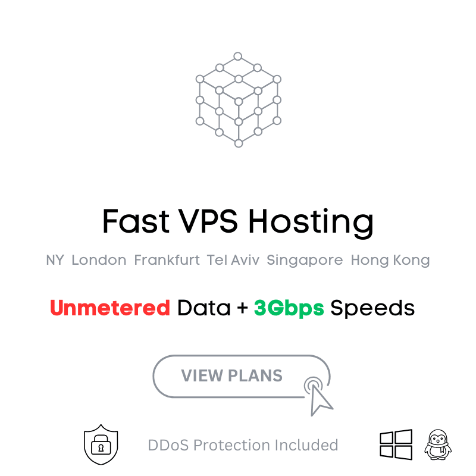
Task: Select the Frankfurt location
Action: pyautogui.click(x=167, y=260)
